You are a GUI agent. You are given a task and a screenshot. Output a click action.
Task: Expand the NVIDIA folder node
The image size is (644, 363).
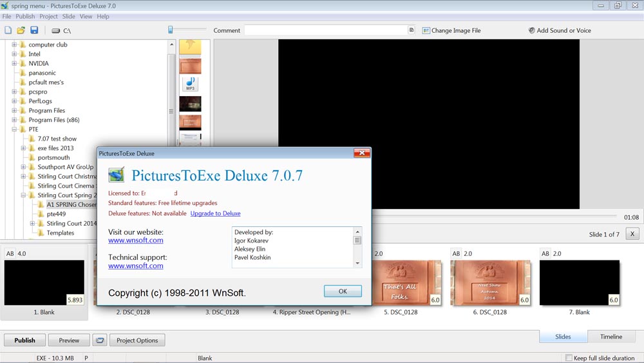14,63
